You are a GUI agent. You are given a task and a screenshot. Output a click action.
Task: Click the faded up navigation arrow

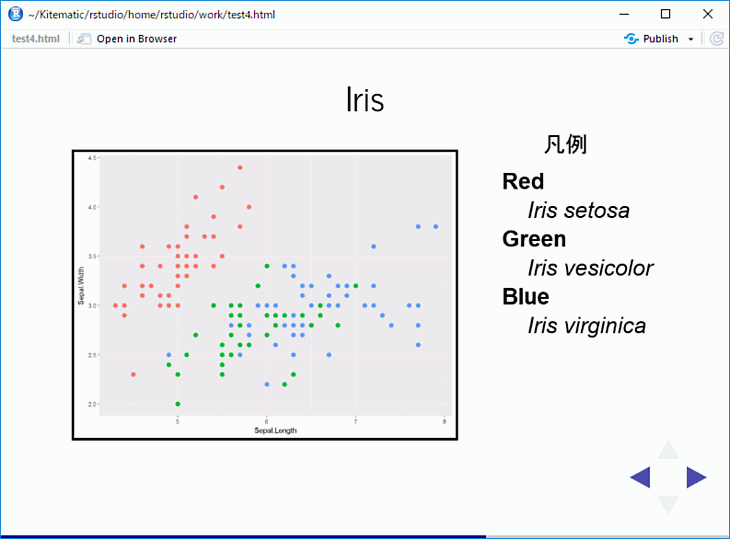[668, 450]
